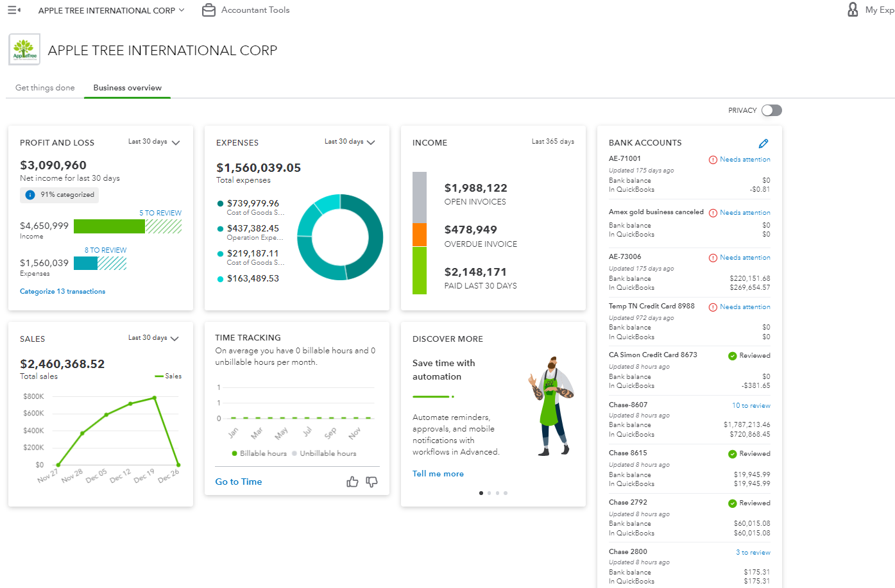The image size is (895, 588).
Task: Select third carousel dot in Discover More
Action: point(497,493)
